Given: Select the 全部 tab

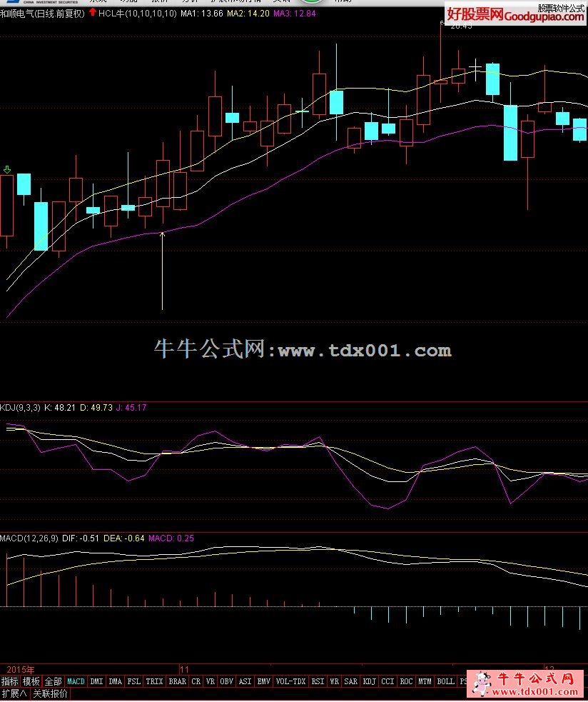Looking at the screenshot, I should tap(54, 681).
